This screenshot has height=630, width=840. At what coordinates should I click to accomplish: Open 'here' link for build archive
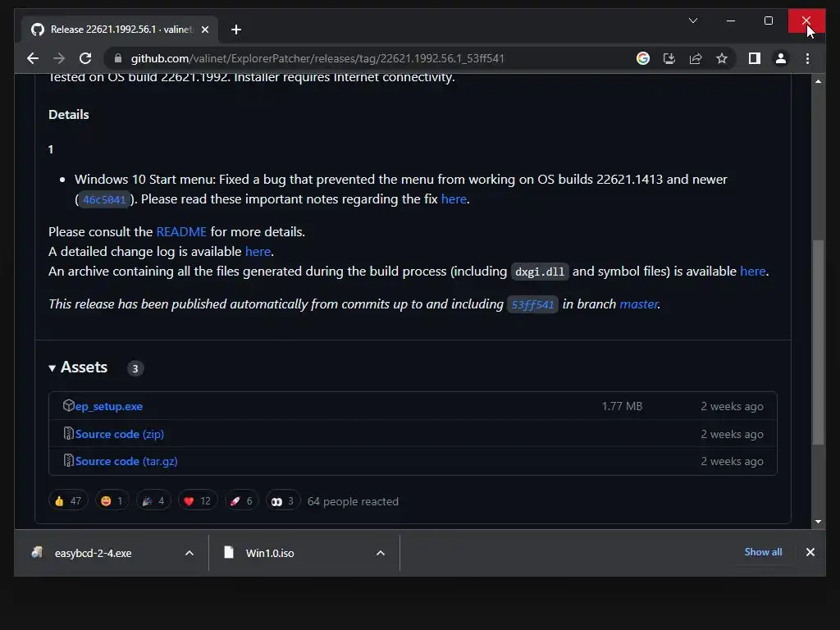pos(752,272)
